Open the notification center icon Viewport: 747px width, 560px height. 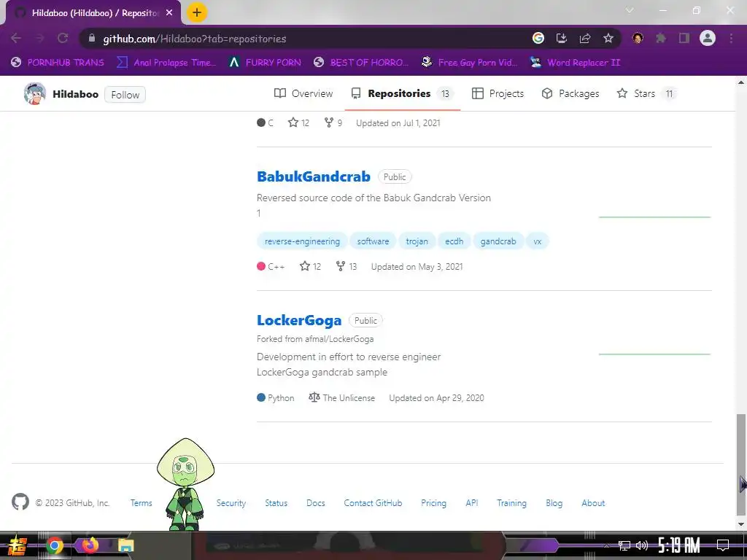click(x=723, y=545)
